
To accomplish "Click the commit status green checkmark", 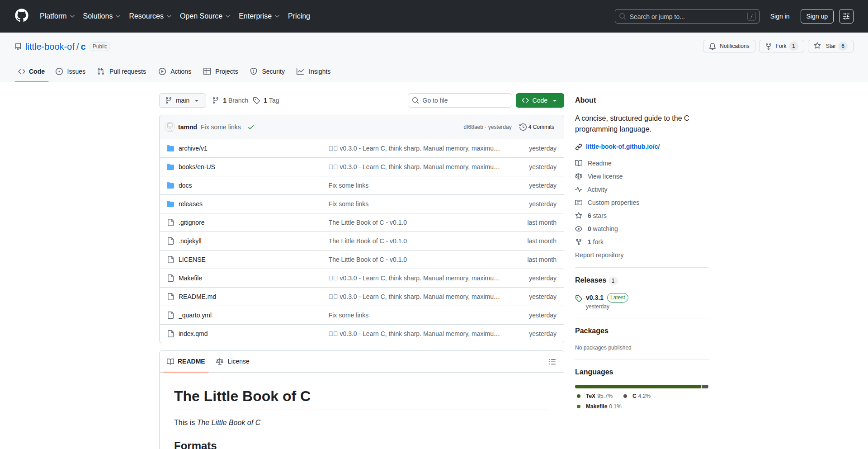I will (x=251, y=128).
